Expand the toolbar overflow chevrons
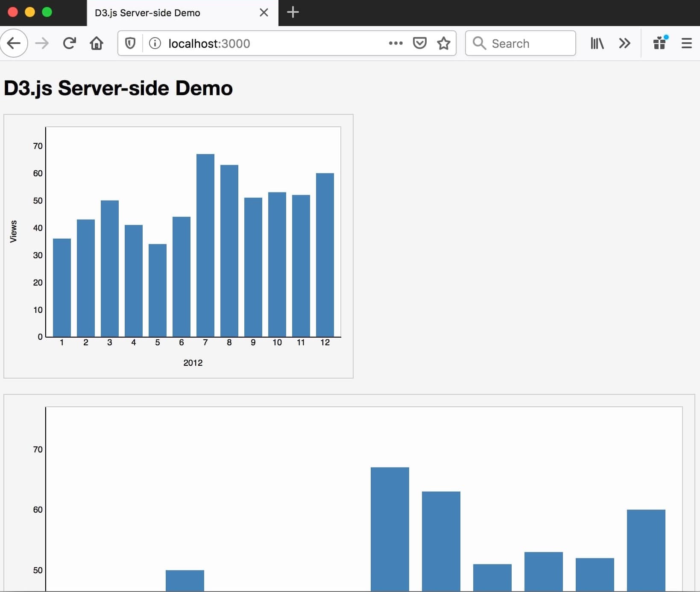 pos(624,43)
